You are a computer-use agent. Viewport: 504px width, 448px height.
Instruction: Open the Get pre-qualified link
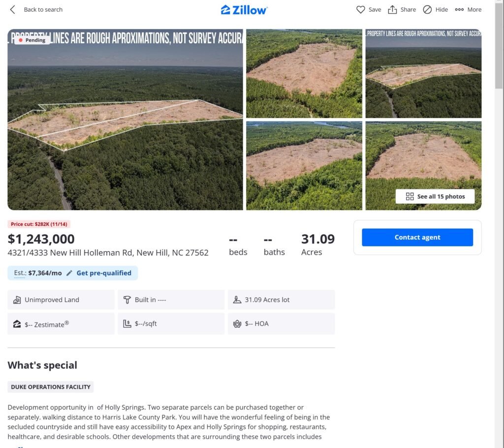coord(104,273)
